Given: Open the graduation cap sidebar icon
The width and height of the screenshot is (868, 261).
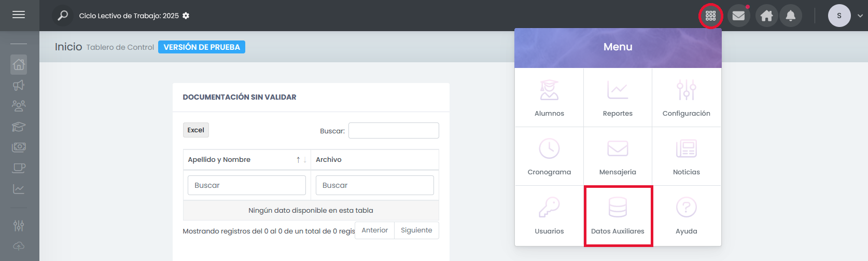Looking at the screenshot, I should pos(19,127).
